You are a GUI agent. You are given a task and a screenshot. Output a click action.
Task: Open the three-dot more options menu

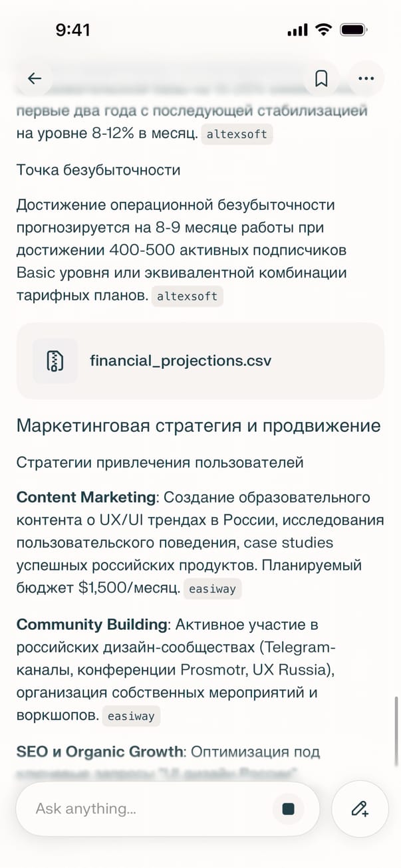click(x=366, y=78)
